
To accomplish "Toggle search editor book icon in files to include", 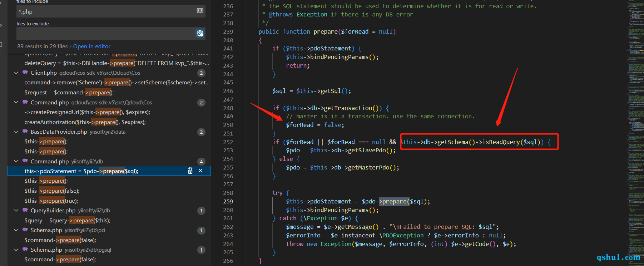I will coord(200,11).
